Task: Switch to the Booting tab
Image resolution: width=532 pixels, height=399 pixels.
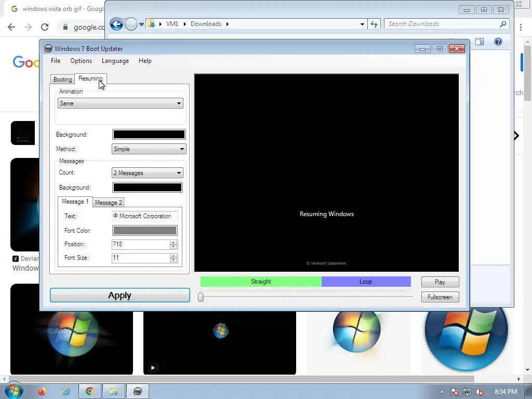Action: (63, 79)
